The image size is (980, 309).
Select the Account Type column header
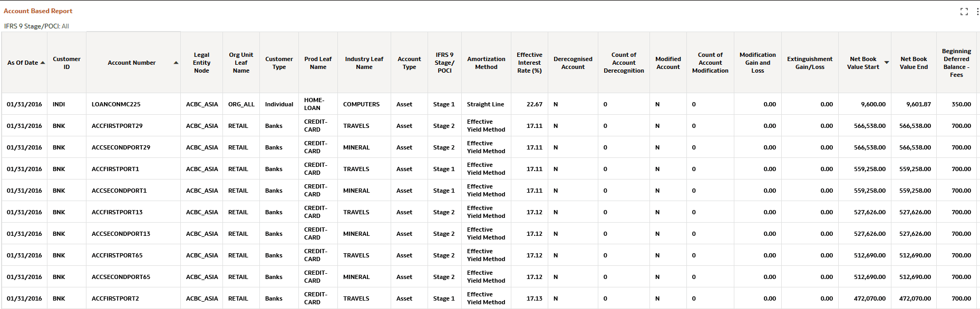(409, 63)
